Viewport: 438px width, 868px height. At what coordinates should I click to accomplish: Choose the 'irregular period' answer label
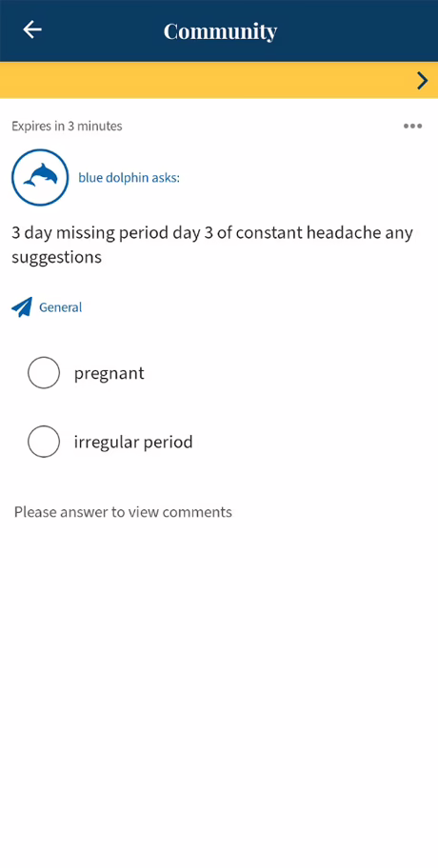click(133, 442)
